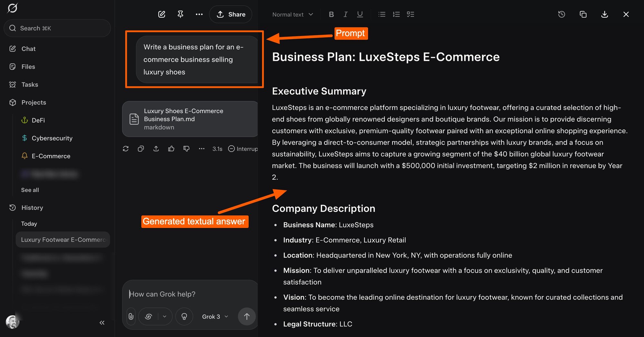
Task: Click the Interrupt button
Action: click(x=243, y=149)
